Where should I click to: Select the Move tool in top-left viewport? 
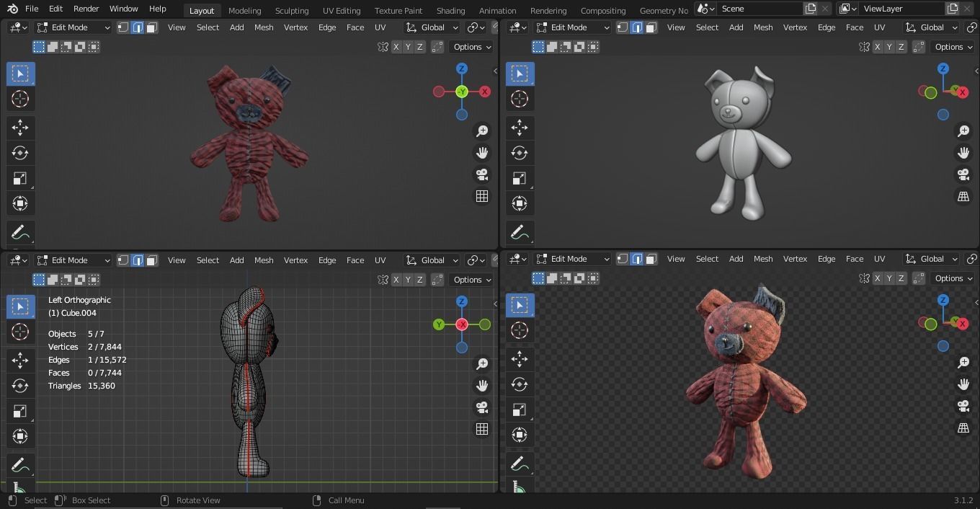coord(20,128)
